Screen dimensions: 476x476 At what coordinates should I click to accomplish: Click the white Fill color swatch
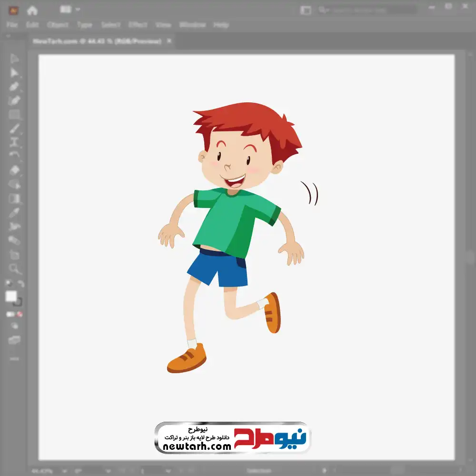[11, 297]
